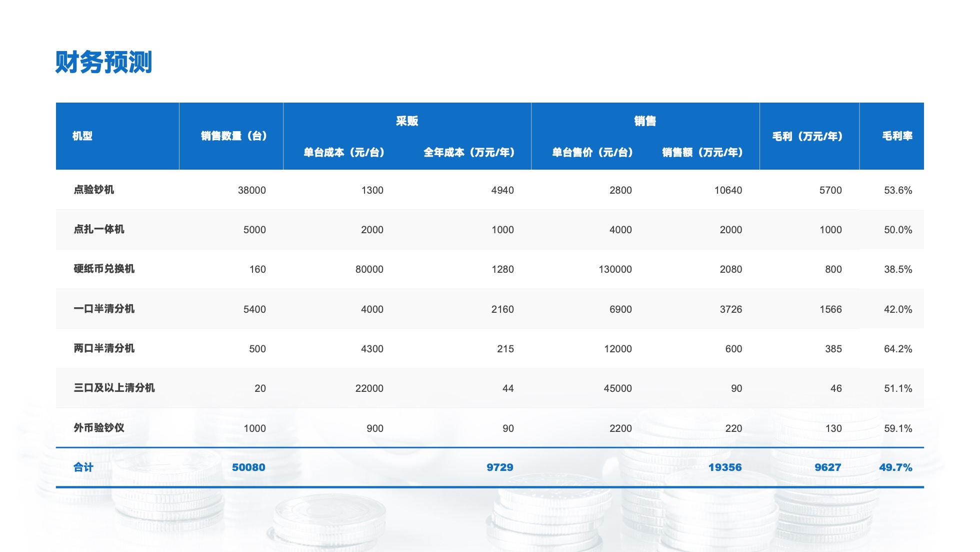Screen dimensions: 980x552
Task: Click the 38.5% margin cell
Action: [x=898, y=269]
